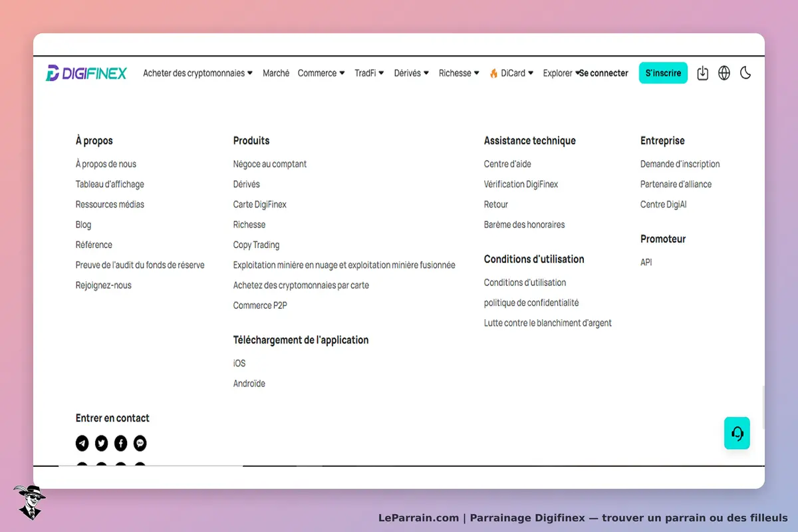Open Centre d'aide link

507,164
